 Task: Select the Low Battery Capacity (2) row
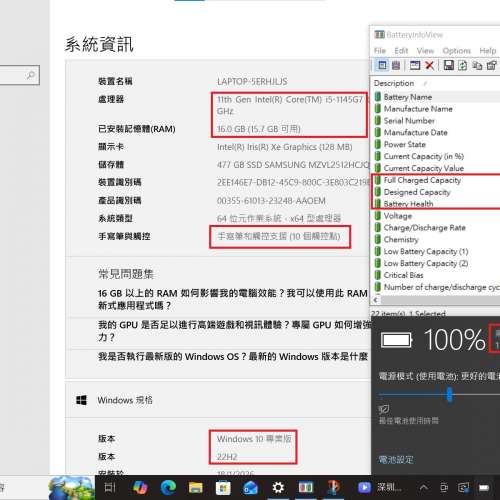(437, 263)
